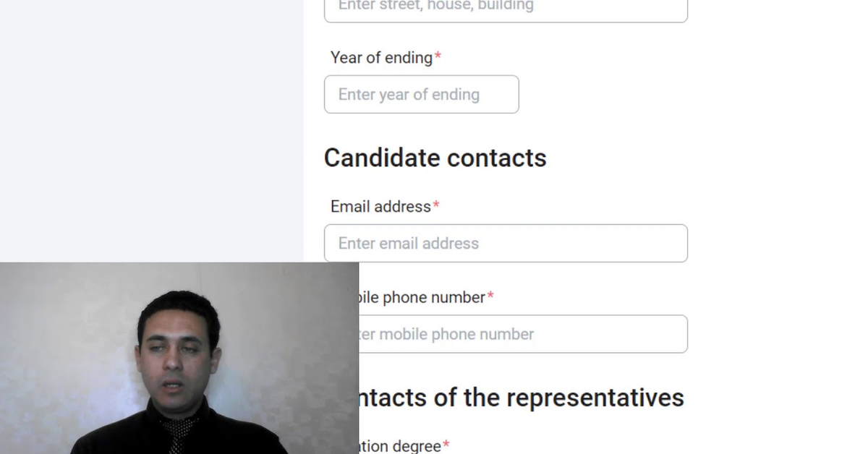Click the red asterisk beside Year of ending

438,58
